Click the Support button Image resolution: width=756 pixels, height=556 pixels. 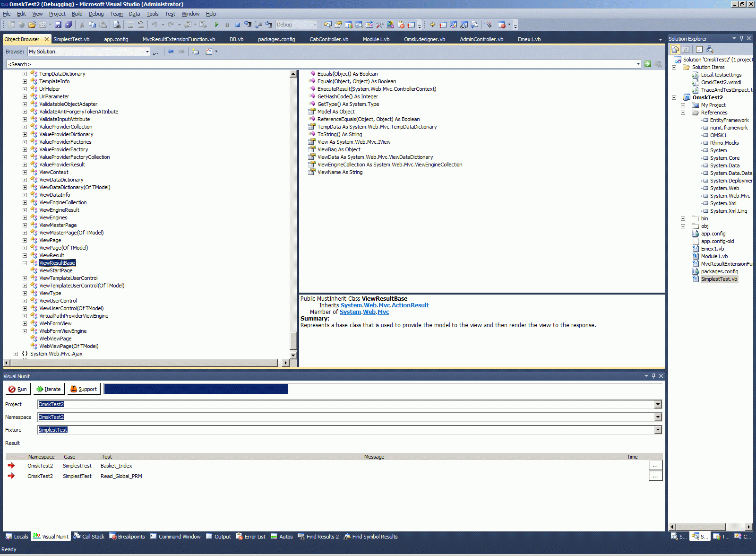[84, 389]
